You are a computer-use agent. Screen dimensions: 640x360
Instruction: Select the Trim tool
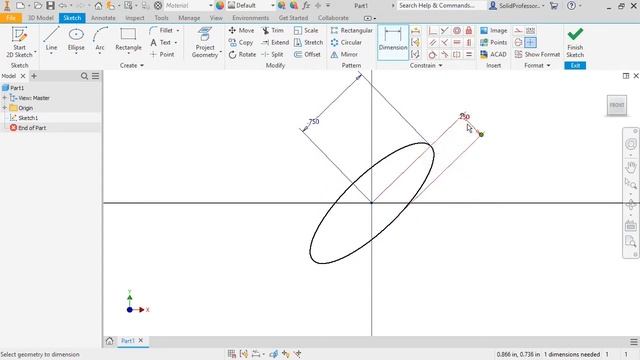(273, 30)
